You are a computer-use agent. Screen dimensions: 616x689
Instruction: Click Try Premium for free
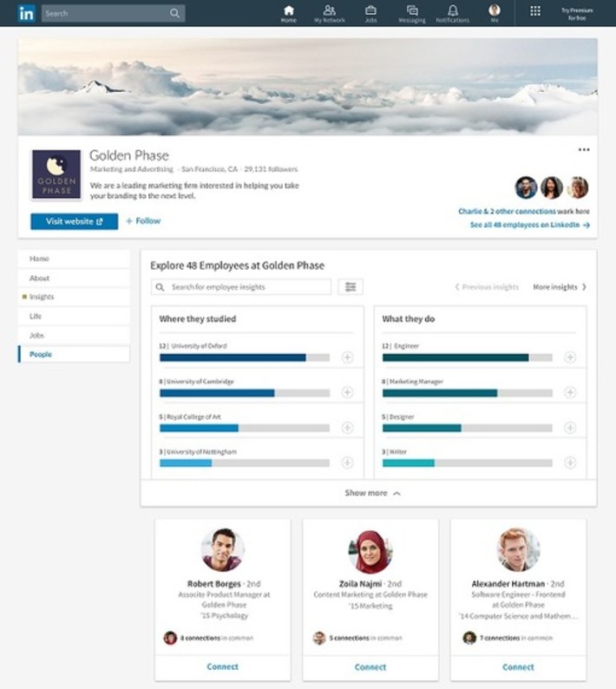pyautogui.click(x=577, y=14)
